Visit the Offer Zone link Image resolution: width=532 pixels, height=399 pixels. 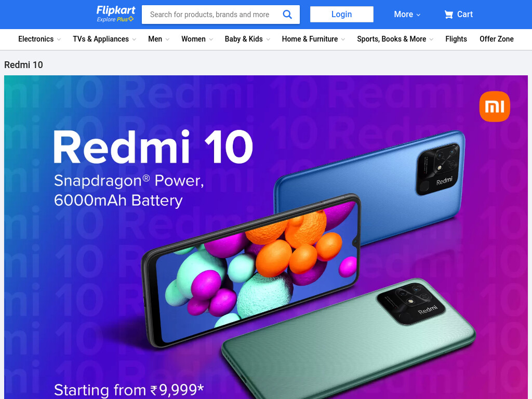[x=496, y=39]
